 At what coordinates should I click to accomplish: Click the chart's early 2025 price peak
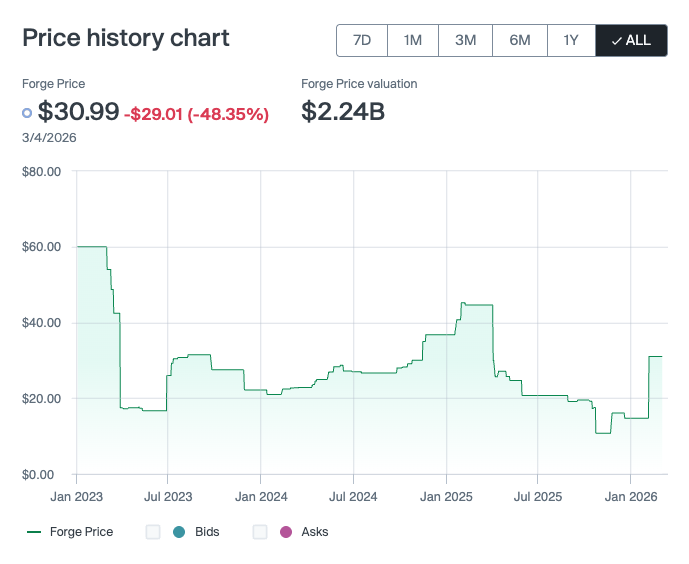pyautogui.click(x=463, y=302)
